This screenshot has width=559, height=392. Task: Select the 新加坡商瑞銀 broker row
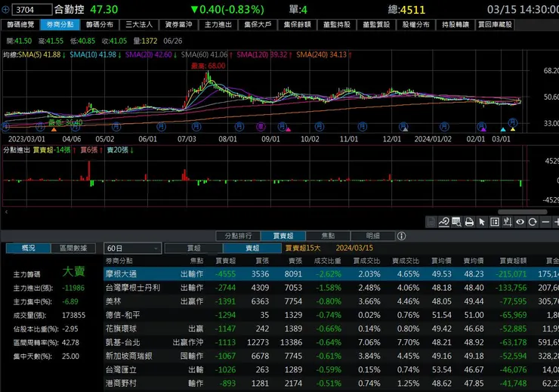click(x=331, y=356)
